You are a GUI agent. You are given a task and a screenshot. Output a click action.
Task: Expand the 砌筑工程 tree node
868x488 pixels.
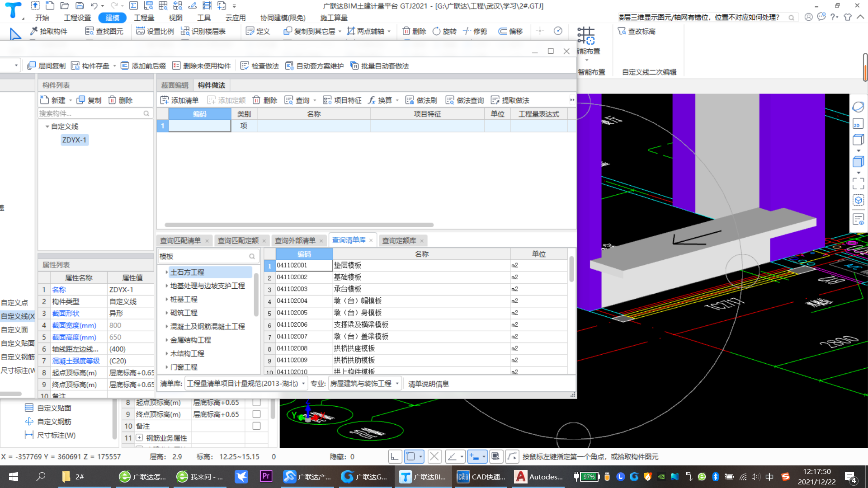pos(166,313)
